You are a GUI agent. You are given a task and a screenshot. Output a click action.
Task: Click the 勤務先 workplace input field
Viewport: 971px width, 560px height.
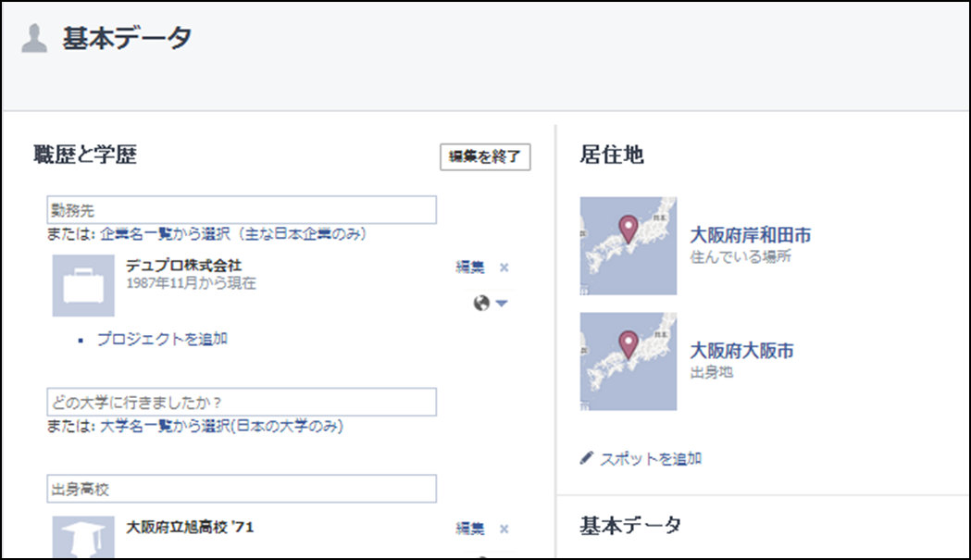pos(241,210)
